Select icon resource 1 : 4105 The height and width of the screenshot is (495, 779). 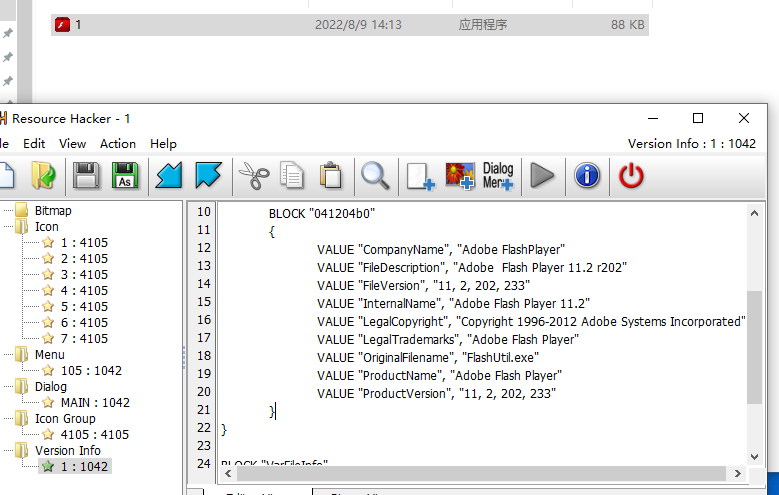pos(84,243)
